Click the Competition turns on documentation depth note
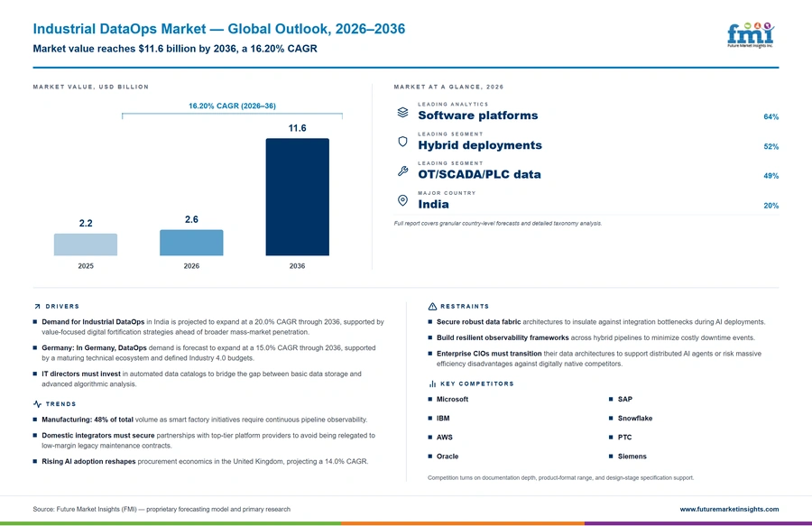This screenshot has height=526, width=812. [561, 478]
